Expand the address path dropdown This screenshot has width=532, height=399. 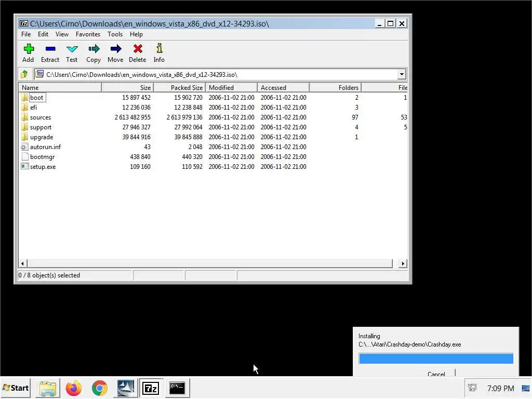tap(402, 74)
